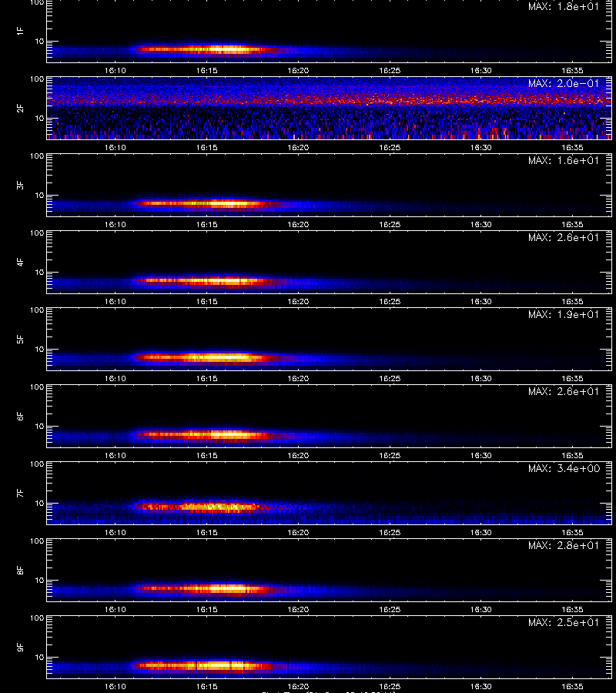
Task: Select the MAX: 2.5e+01 annotation
Action: pos(564,622)
